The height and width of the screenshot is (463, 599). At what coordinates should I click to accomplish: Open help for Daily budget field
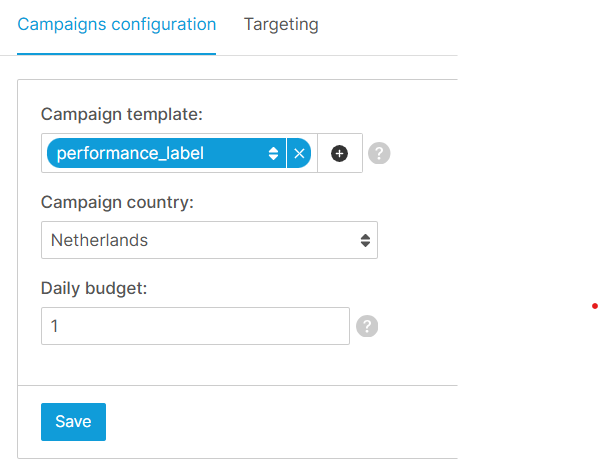point(367,326)
